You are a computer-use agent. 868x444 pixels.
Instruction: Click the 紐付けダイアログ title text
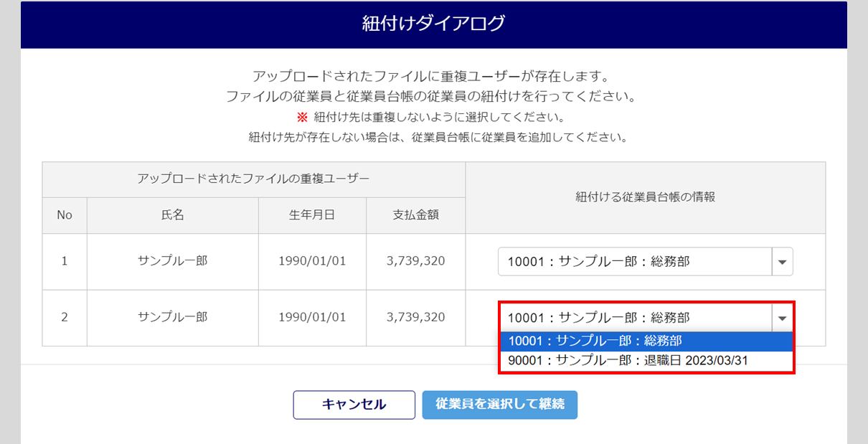(433, 24)
